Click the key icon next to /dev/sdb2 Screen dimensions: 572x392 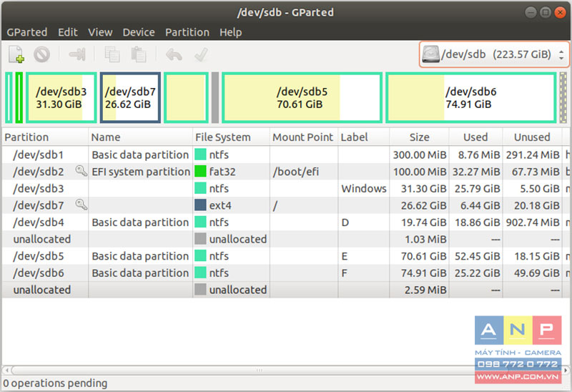pyautogui.click(x=81, y=171)
